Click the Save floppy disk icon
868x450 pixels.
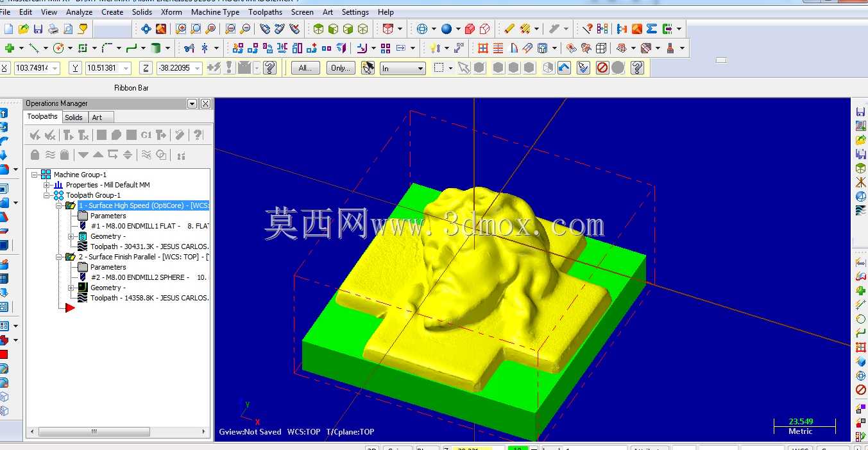coord(38,29)
